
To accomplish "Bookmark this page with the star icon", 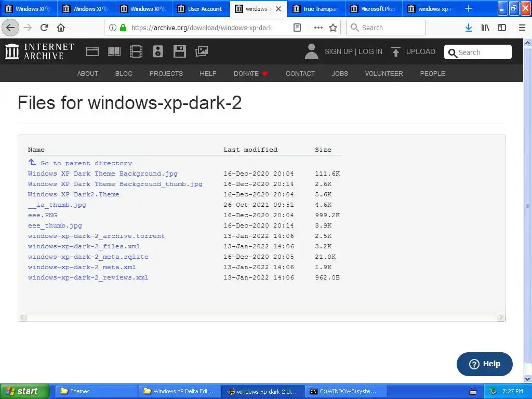I will [x=333, y=28].
